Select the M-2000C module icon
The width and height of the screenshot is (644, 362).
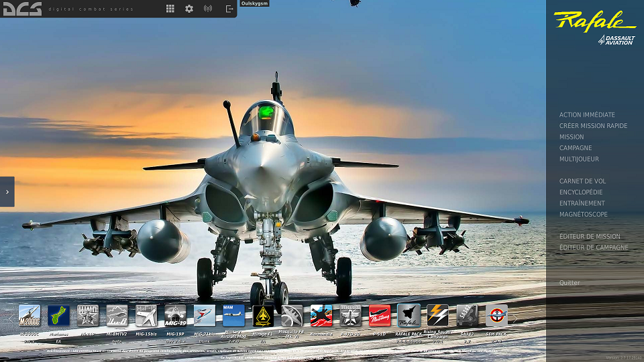(30, 316)
